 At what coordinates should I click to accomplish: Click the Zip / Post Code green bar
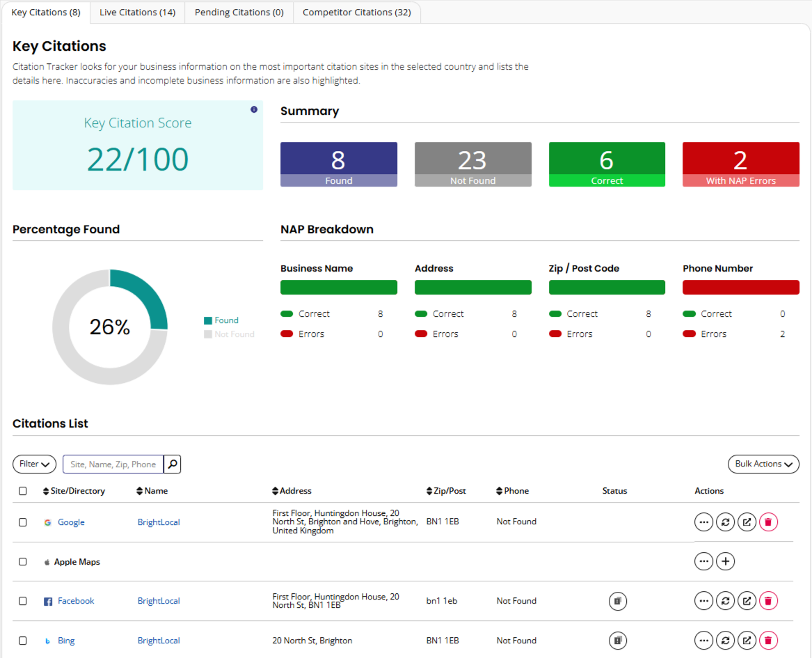pyautogui.click(x=607, y=287)
